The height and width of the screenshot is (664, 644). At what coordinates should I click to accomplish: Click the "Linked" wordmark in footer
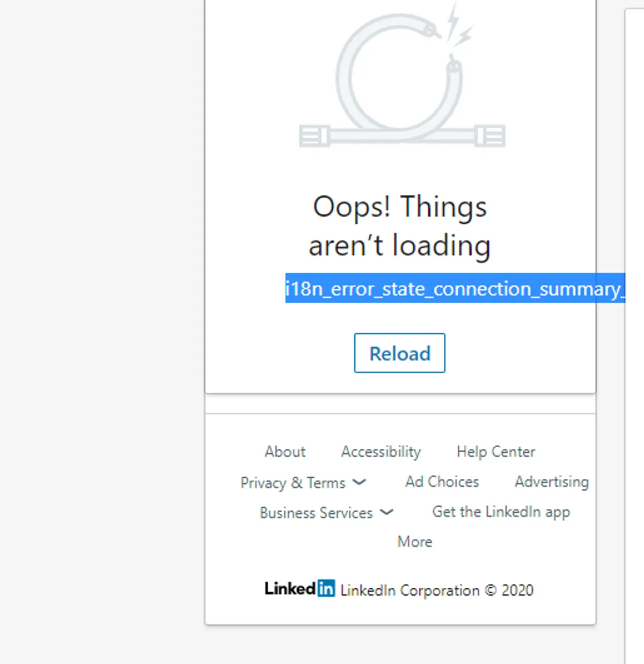coord(290,589)
